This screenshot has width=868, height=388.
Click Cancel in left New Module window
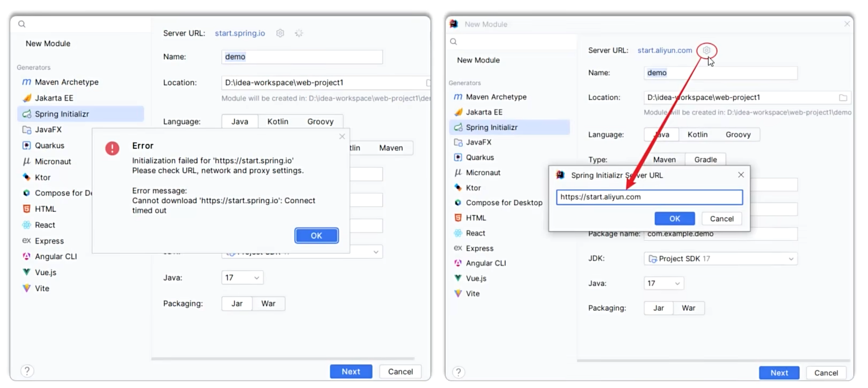pyautogui.click(x=400, y=371)
